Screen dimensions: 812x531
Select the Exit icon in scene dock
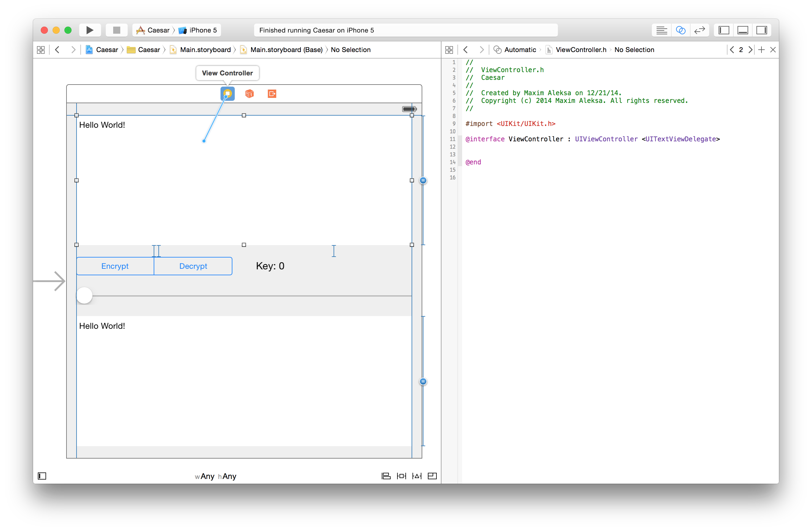coord(272,93)
